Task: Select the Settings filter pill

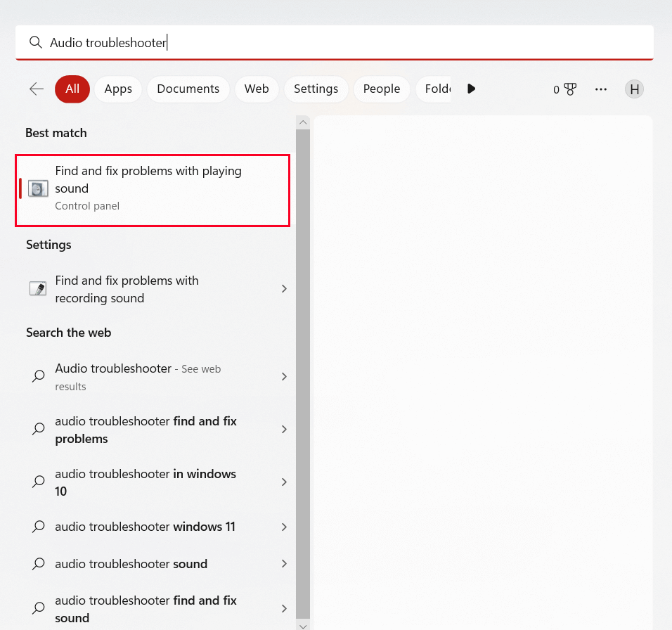Action: 316,89
